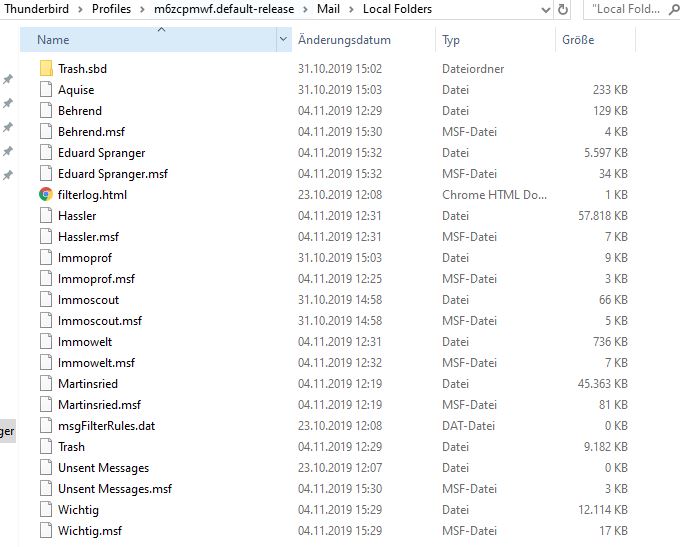Select the msgFilterRules.dat file icon
This screenshot has width=680, height=547.
pos(46,426)
